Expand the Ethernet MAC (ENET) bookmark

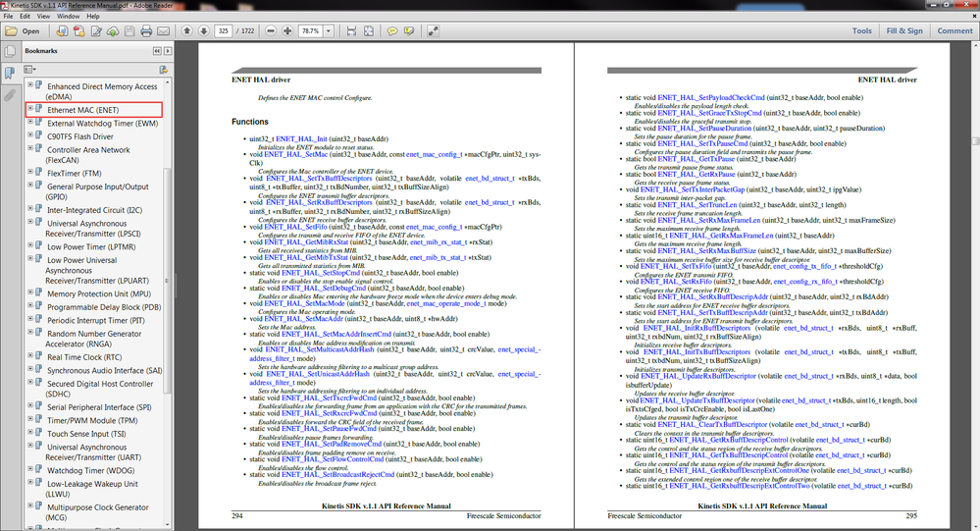[30, 109]
